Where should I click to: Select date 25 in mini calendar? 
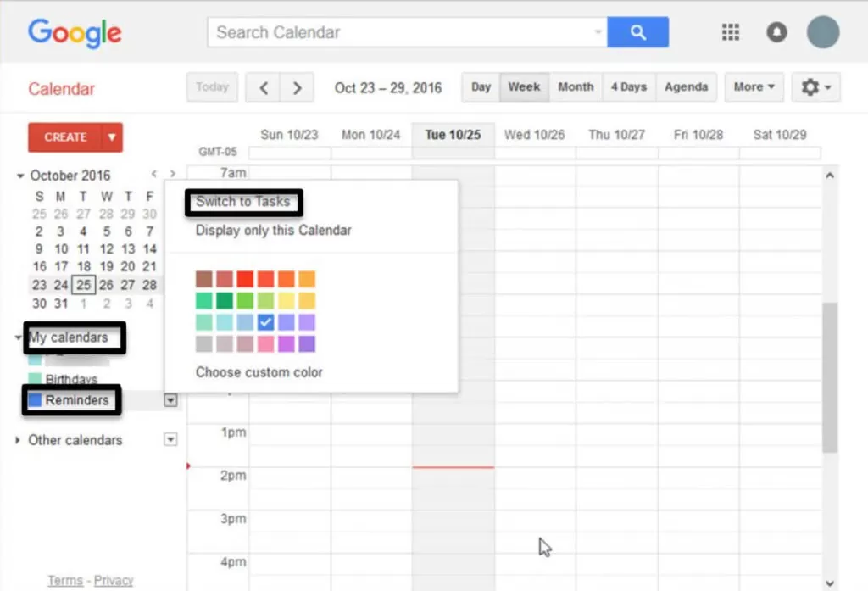[84, 285]
